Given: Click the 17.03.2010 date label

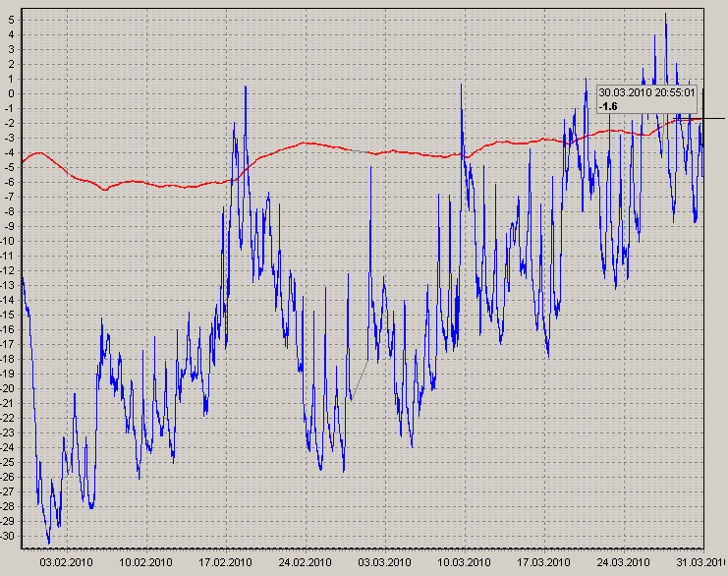Looking at the screenshot, I should (x=545, y=562).
